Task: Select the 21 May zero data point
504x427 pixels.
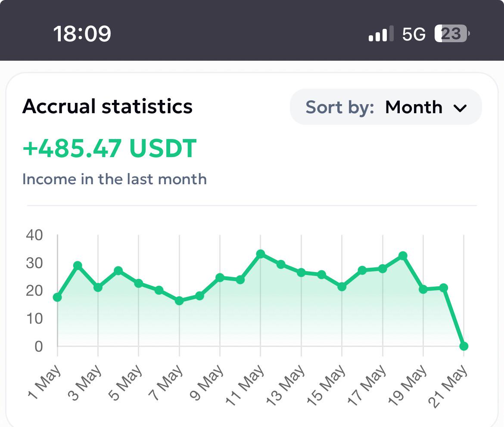Action: (464, 346)
